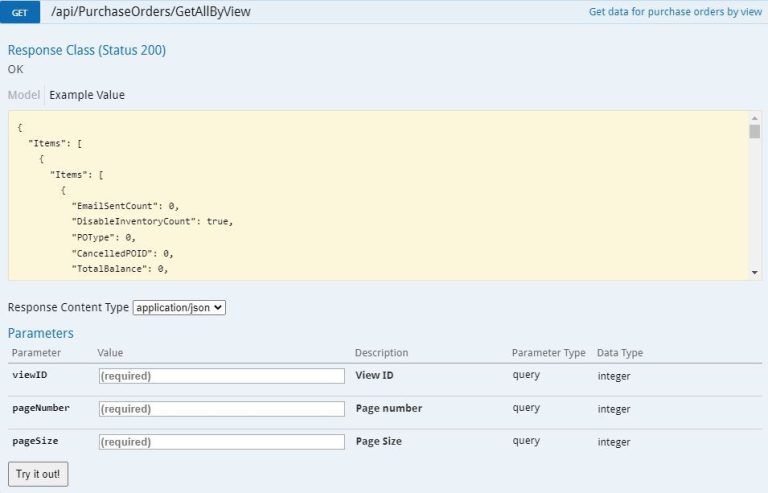The image size is (768, 493).
Task: Click the 'Page Size' description text
Action: [379, 441]
